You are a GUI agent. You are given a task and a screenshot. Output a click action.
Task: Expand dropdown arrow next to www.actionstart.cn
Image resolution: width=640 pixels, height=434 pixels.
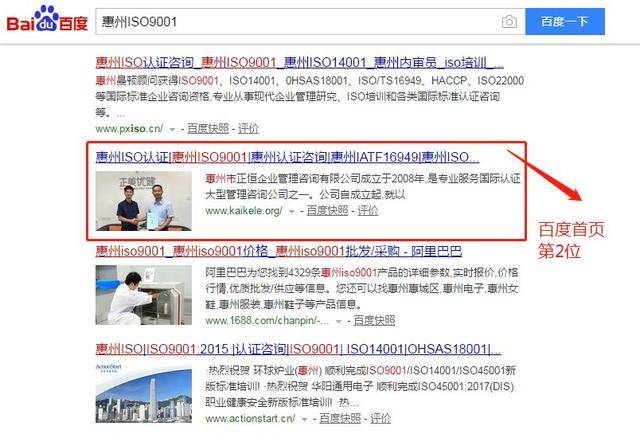tap(304, 419)
